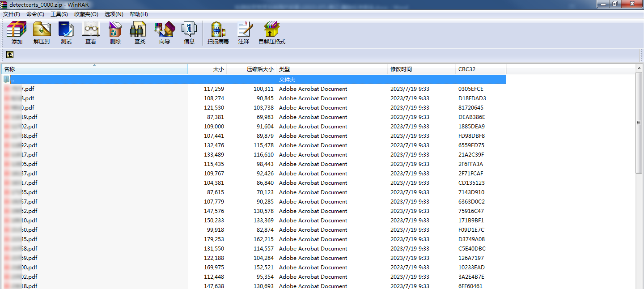
Task: Launch the 向导 (Wizard) tool
Action: pos(165,33)
